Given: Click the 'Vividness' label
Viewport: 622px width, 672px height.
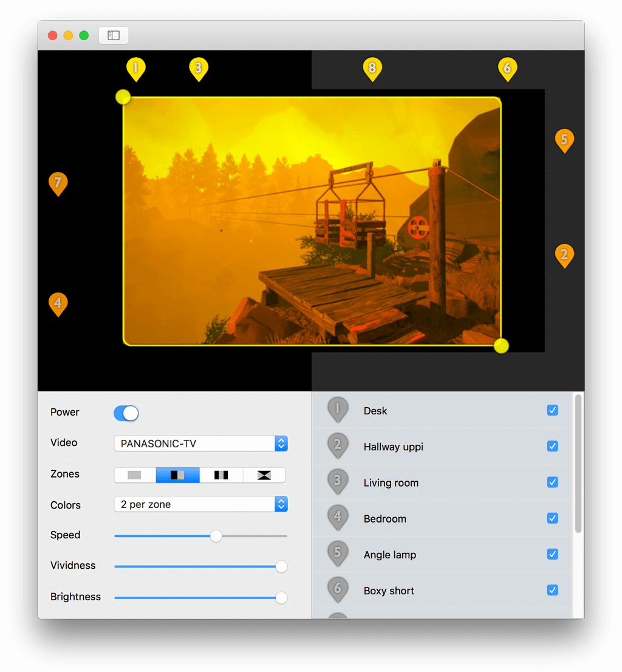Looking at the screenshot, I should point(73,566).
